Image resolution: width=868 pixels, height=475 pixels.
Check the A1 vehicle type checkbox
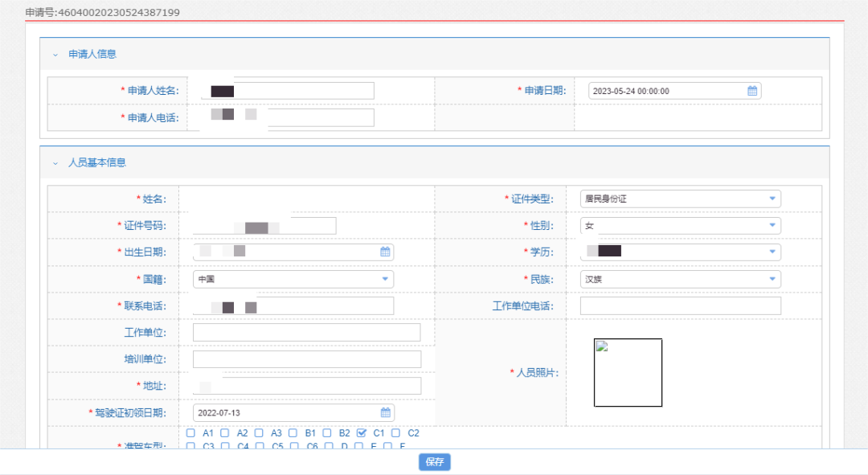191,432
